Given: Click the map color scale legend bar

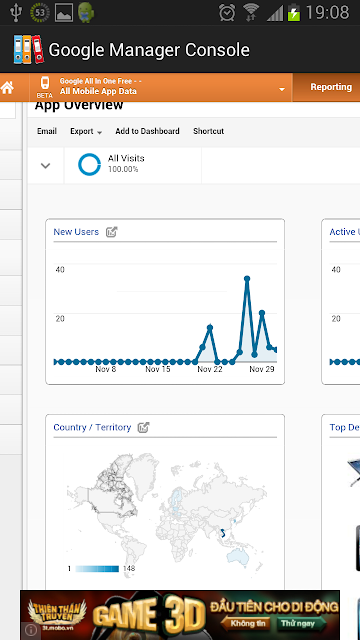Looking at the screenshot, I should coord(97,569).
